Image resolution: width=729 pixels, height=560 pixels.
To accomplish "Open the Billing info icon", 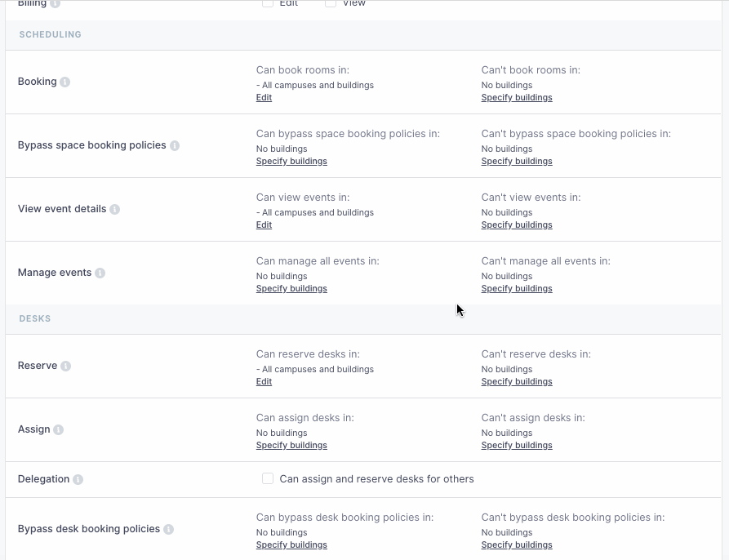I will [53, 3].
